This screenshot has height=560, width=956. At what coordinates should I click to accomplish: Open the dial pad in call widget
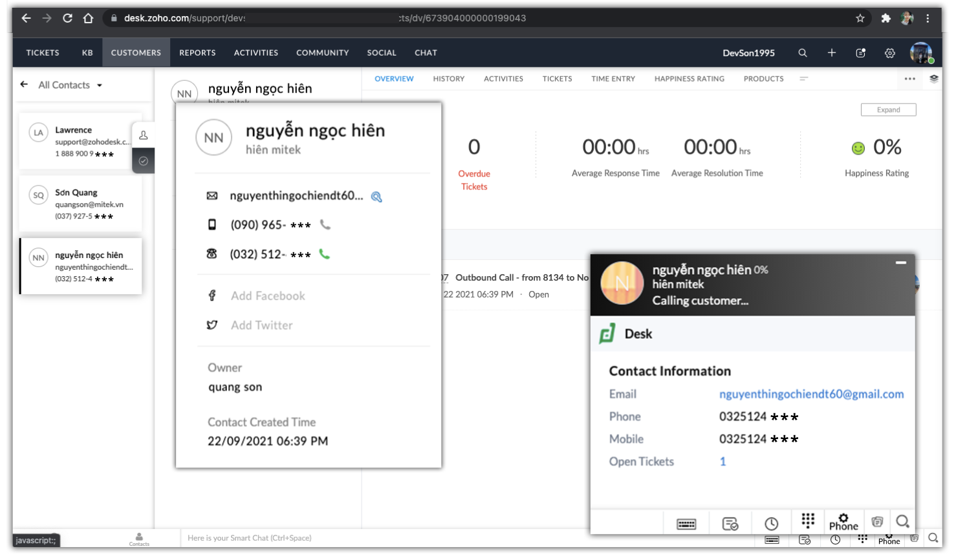(808, 521)
